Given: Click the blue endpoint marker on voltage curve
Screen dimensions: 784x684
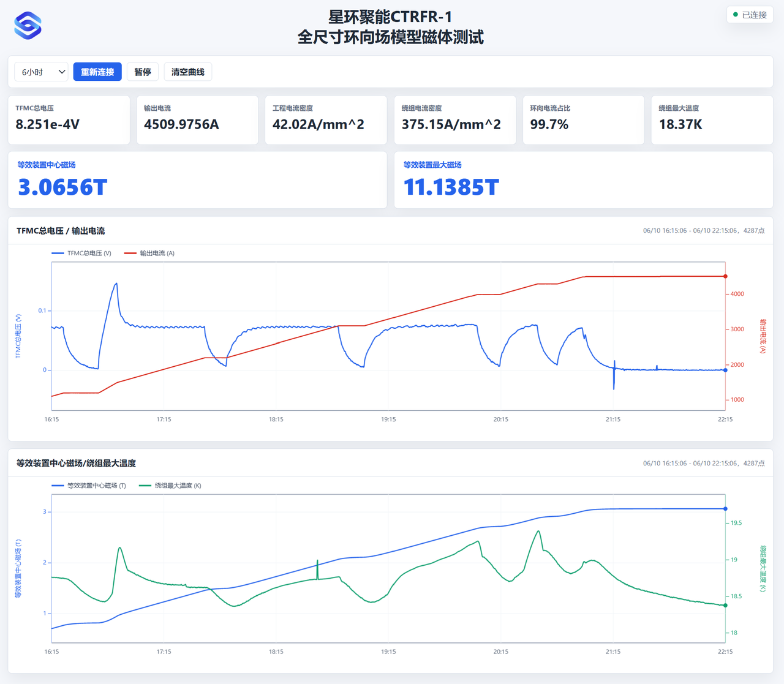Looking at the screenshot, I should (x=726, y=370).
